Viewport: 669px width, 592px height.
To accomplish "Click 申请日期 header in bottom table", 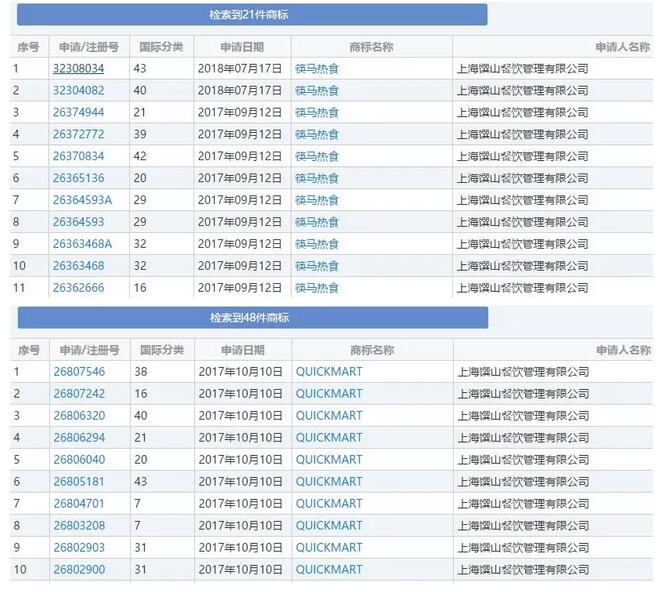I will coord(243,350).
